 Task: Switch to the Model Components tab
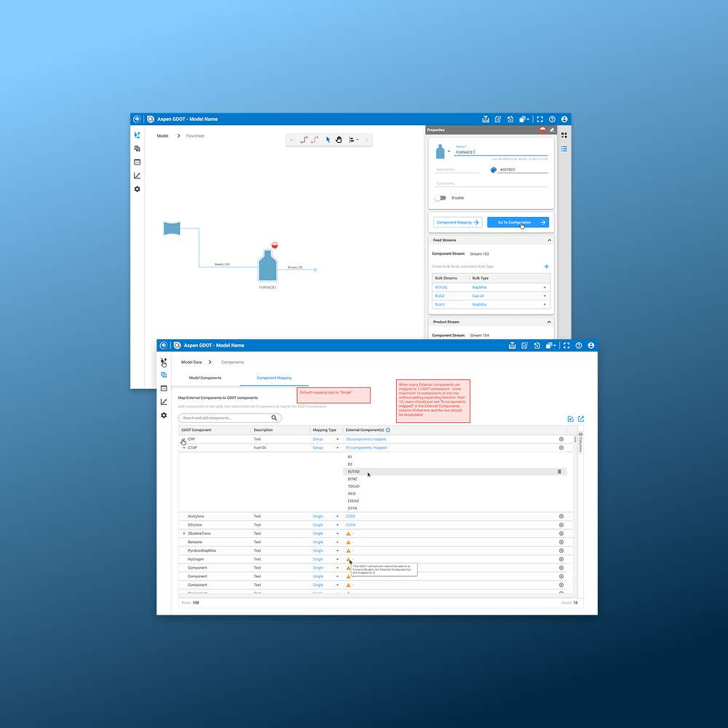205,378
